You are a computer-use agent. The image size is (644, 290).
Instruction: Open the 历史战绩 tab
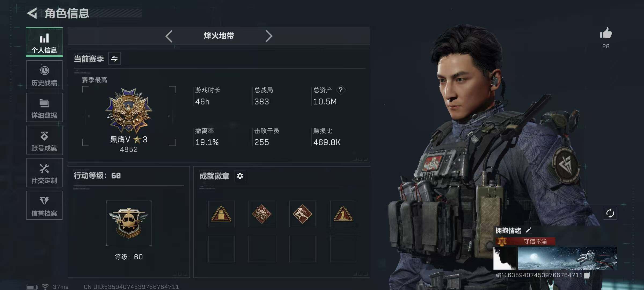point(44,75)
